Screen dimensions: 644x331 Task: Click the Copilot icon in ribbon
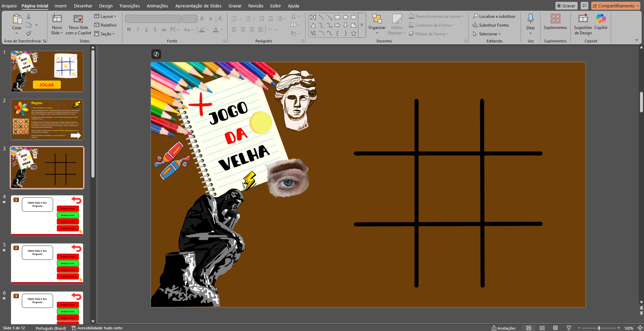pyautogui.click(x=601, y=19)
